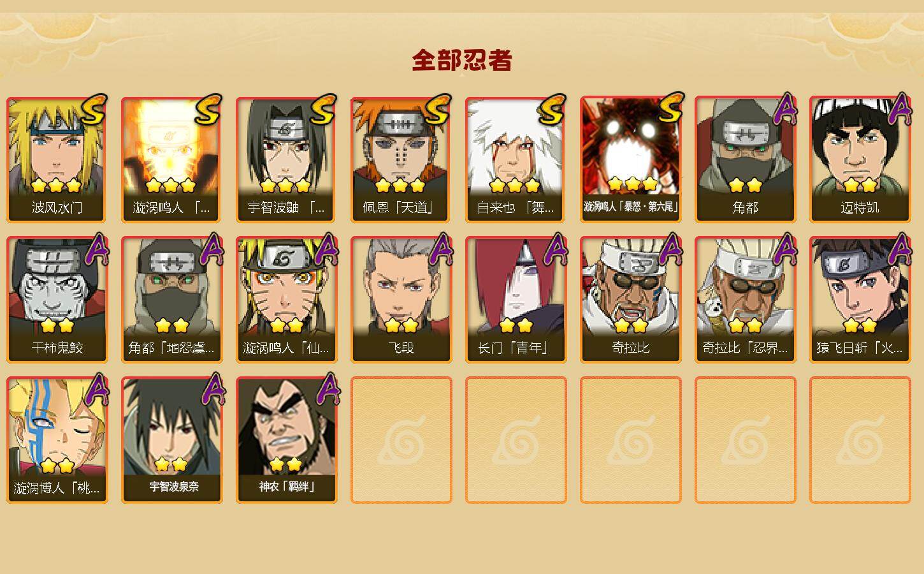Click the star rating on 飞段 card
The height and width of the screenshot is (574, 924).
click(x=401, y=326)
